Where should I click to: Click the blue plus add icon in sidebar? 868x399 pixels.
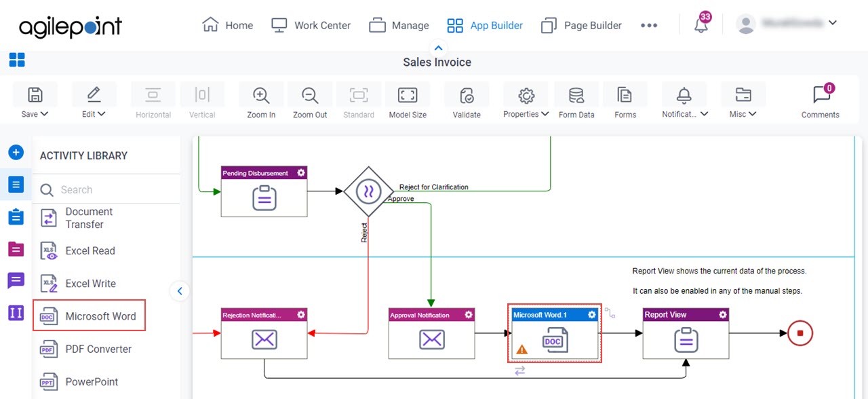tap(16, 153)
